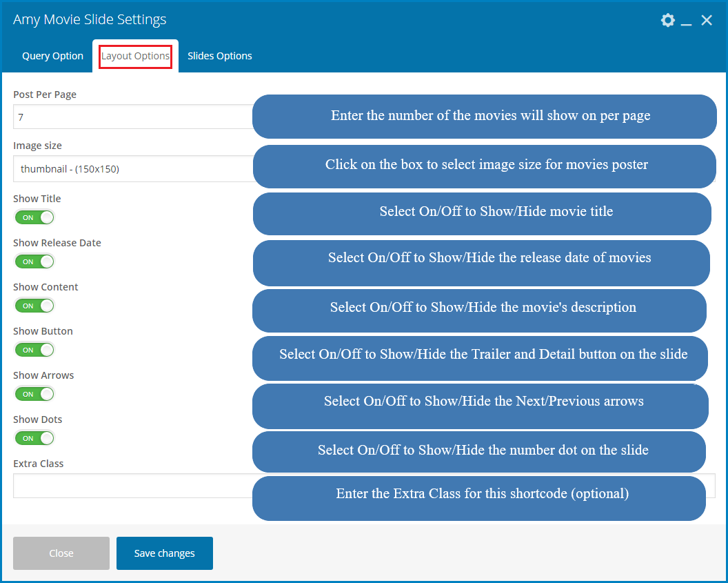Toggle the Show Button switch

(34, 350)
